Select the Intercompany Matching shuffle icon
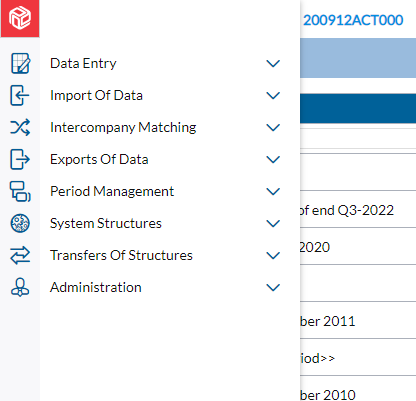The height and width of the screenshot is (401, 416). click(x=20, y=127)
